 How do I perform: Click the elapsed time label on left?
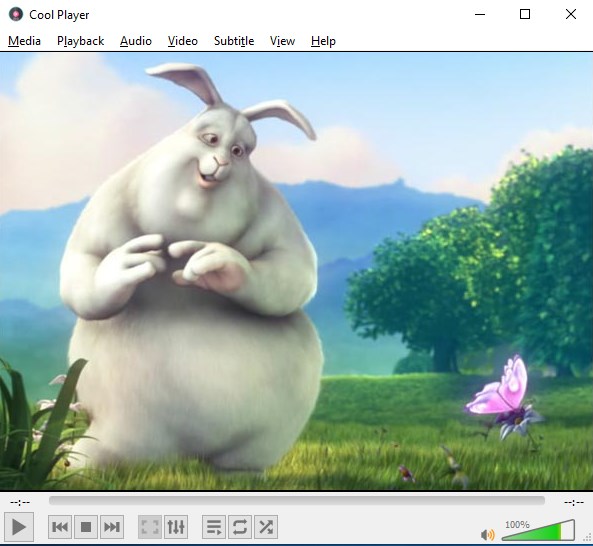point(20,502)
